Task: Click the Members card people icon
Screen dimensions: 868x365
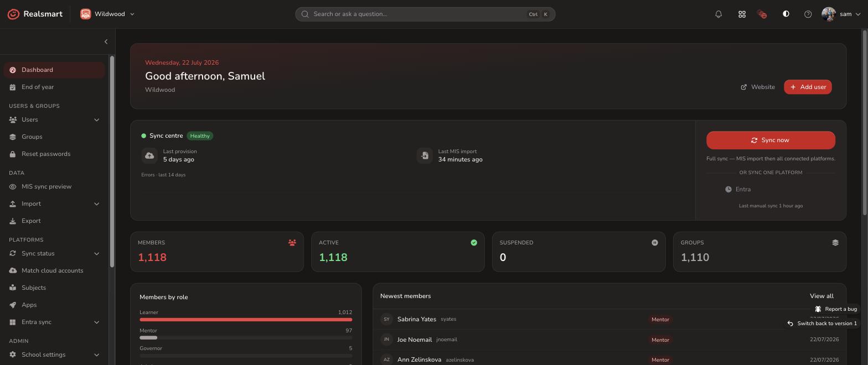Action: [292, 242]
